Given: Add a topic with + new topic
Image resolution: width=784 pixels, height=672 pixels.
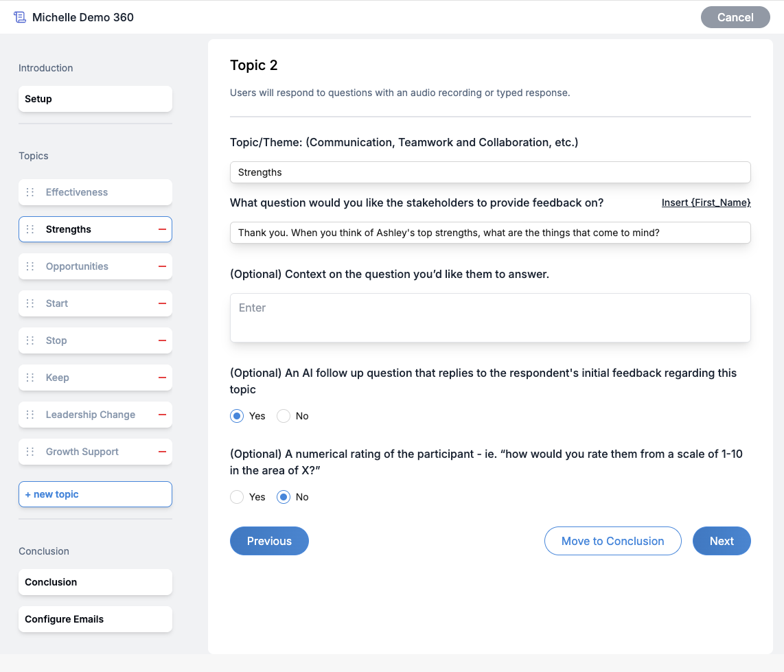Looking at the screenshot, I should [95, 494].
